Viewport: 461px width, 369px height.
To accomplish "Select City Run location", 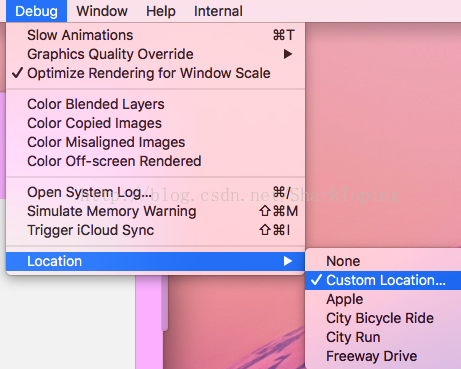I will click(383, 337).
